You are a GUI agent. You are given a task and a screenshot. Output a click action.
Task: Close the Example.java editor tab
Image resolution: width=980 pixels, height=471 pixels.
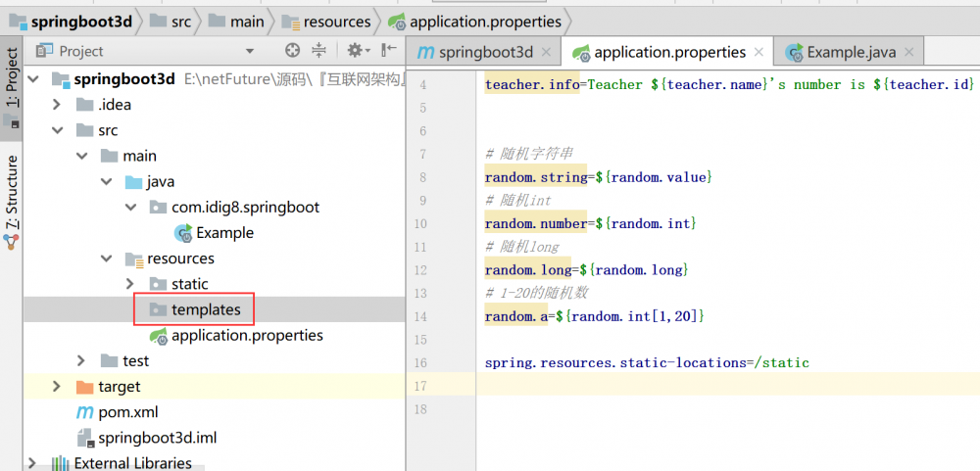908,53
